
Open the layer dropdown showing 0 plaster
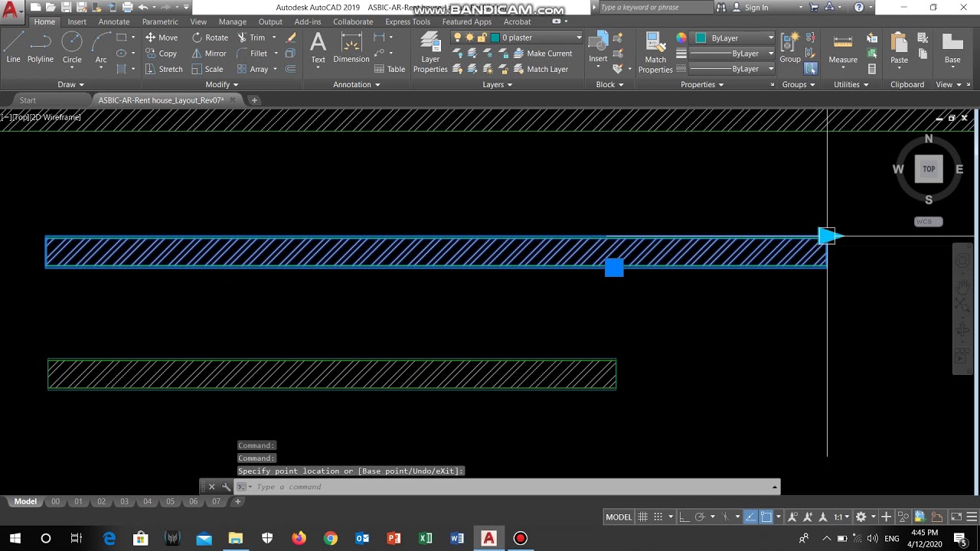point(536,37)
